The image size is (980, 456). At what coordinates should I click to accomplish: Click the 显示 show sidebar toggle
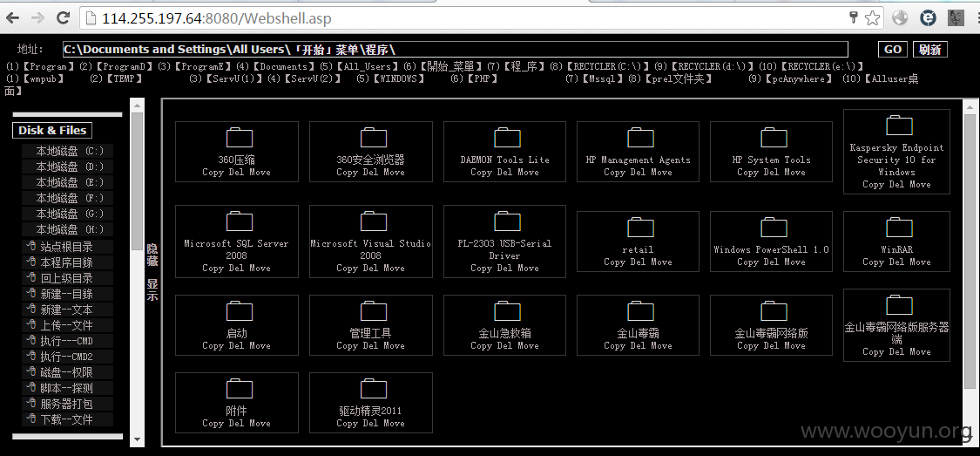coord(152,289)
